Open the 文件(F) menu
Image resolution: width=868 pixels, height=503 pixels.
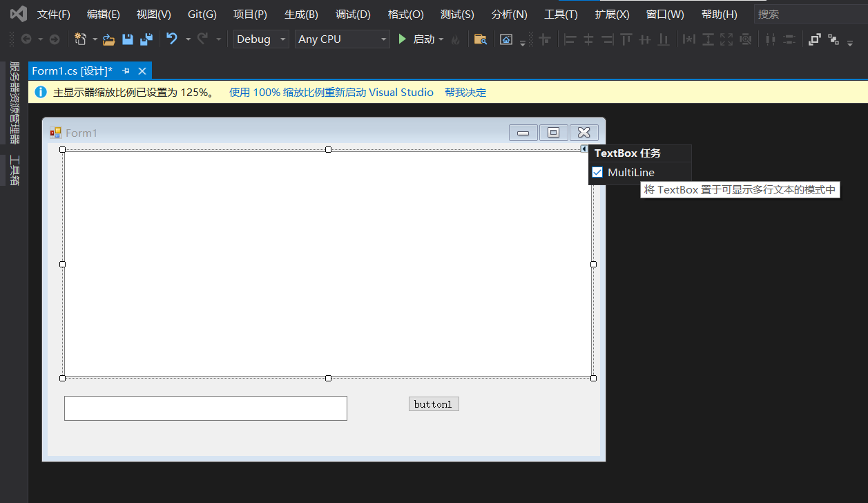tap(54, 14)
